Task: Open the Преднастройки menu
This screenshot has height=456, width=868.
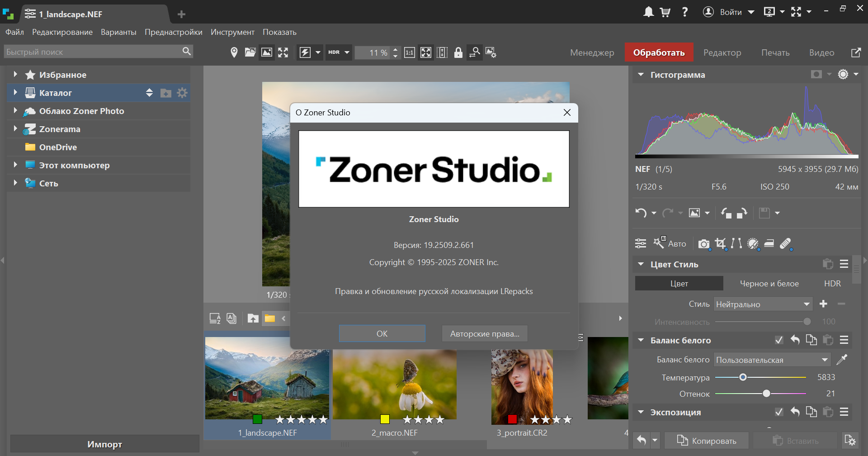Action: (173, 32)
